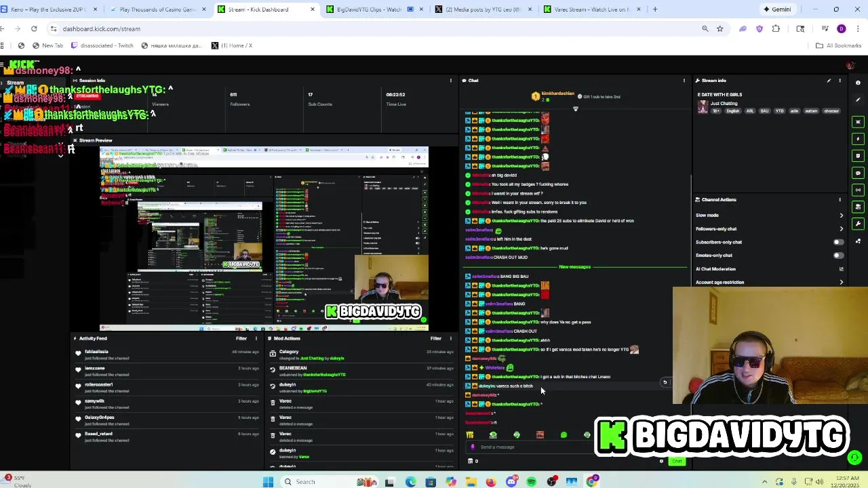868x488 pixels.
Task: Open the Mod Actions three-dot menu
Action: coord(451,338)
